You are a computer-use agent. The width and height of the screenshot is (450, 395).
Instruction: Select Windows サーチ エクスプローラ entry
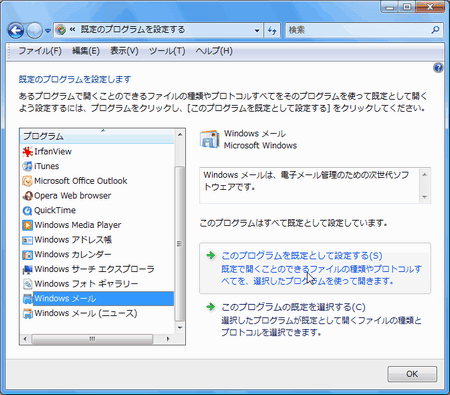(94, 269)
